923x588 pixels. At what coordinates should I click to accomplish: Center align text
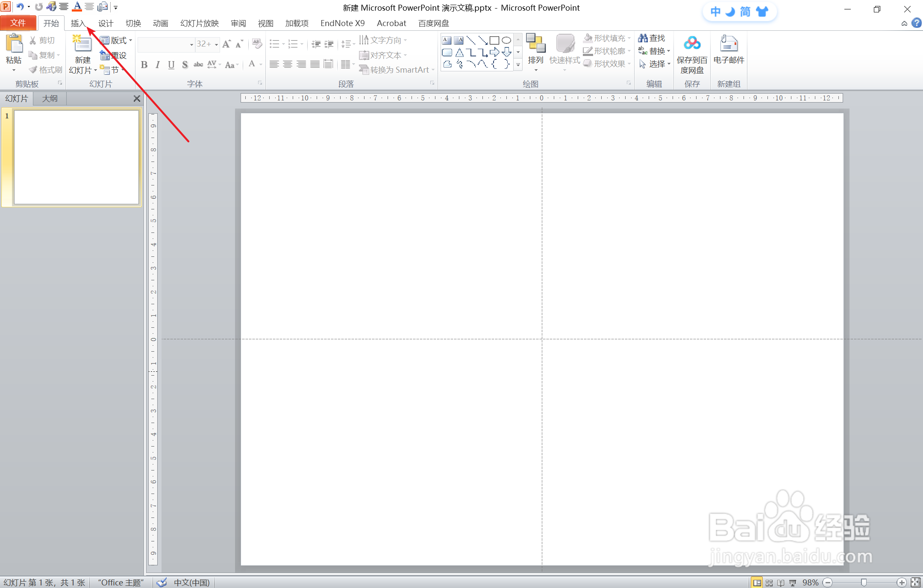(x=288, y=64)
